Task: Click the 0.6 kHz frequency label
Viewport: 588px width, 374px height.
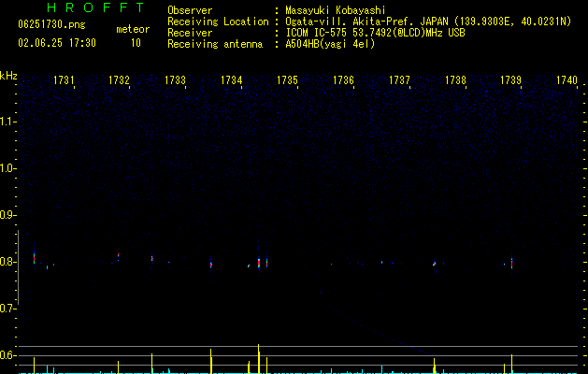Action: coord(7,355)
